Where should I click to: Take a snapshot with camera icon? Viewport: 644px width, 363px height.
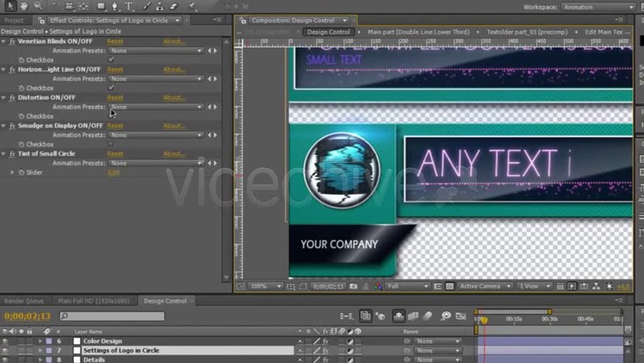tap(353, 286)
